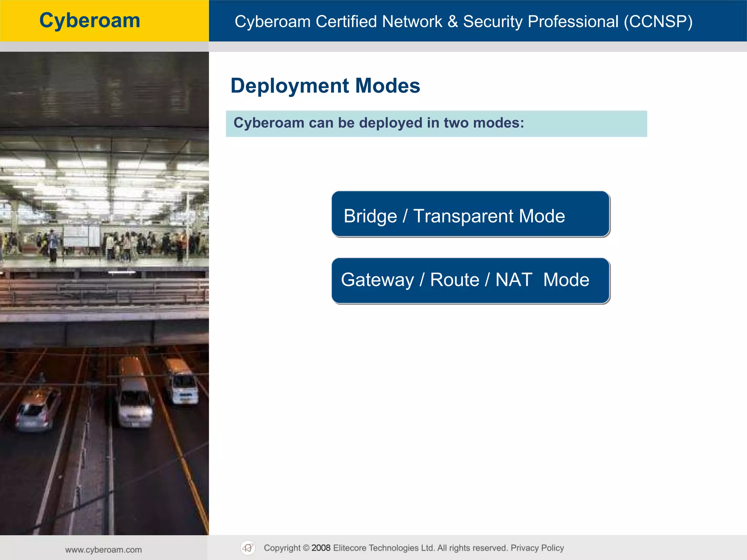Click the Bridge / Transparent Mode button
This screenshot has height=560, width=747.
(x=471, y=214)
